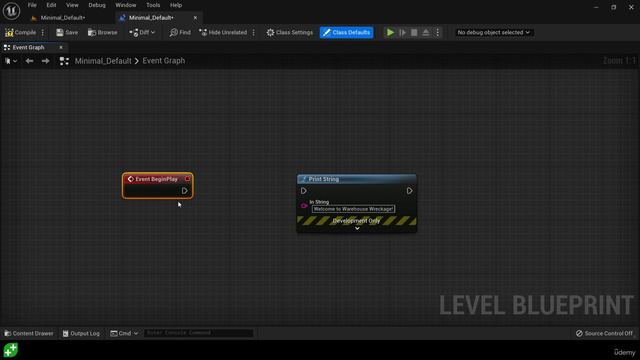Open the Help menu
Image resolution: width=640 pixels, height=360 pixels.
(176, 5)
